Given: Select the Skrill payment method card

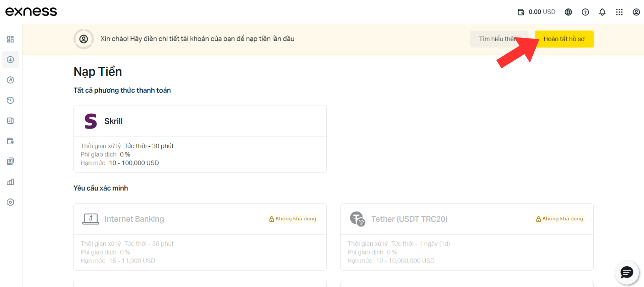Looking at the screenshot, I should click(200, 139).
